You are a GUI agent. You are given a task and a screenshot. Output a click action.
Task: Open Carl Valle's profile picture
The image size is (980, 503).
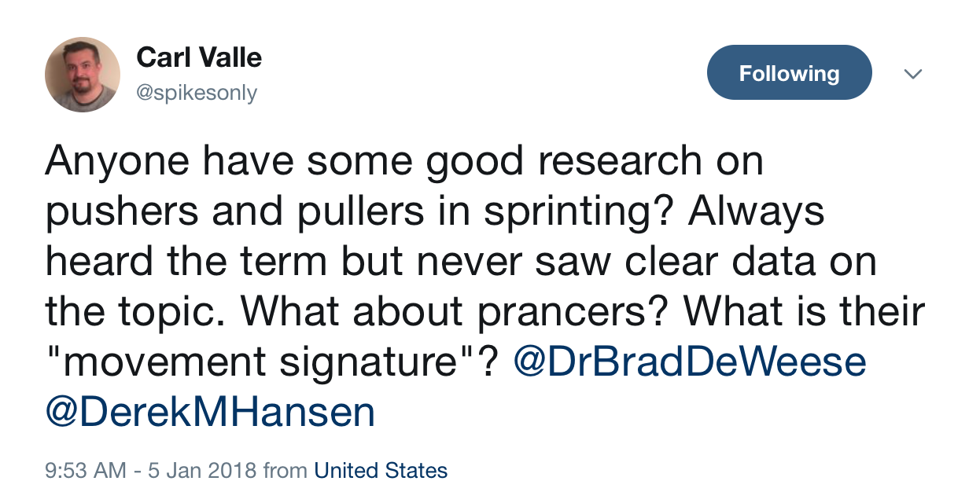point(83,74)
